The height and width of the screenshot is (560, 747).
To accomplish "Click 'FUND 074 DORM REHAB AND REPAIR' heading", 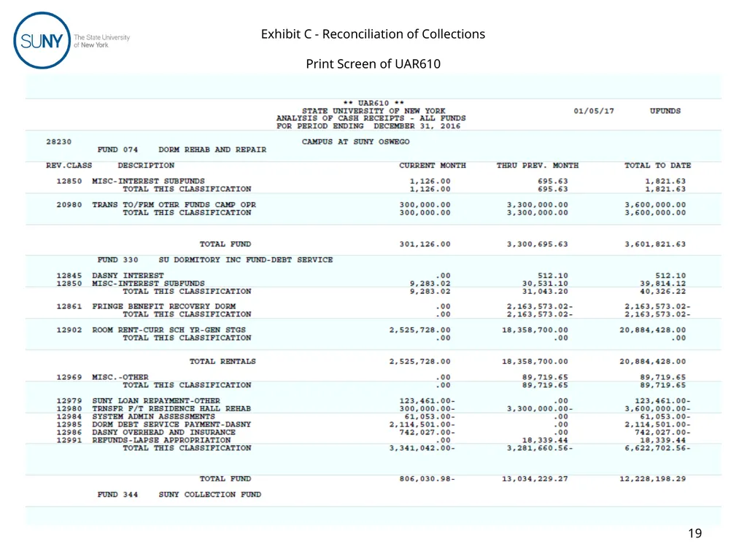I will tap(182, 149).
